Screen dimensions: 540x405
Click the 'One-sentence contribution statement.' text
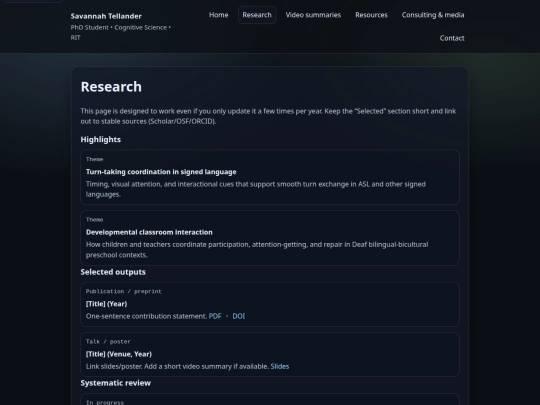tap(146, 316)
